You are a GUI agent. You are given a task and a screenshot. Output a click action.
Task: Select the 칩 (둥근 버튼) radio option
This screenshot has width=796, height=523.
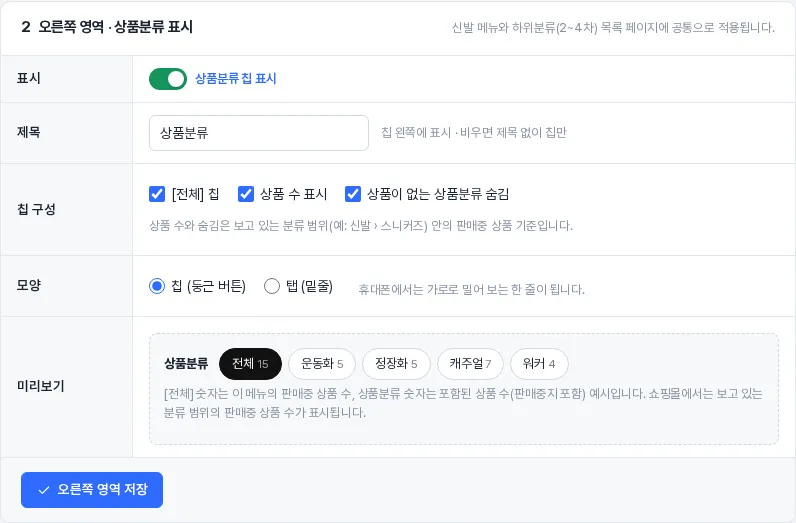[157, 286]
